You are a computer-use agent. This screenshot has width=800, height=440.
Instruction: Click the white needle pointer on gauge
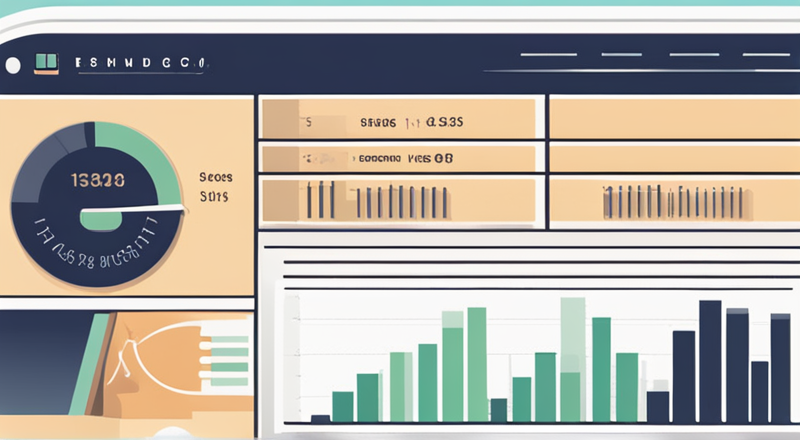[133, 208]
